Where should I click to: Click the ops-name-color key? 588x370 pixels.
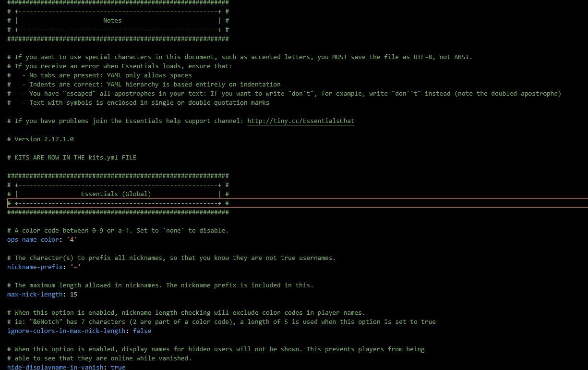[33, 239]
